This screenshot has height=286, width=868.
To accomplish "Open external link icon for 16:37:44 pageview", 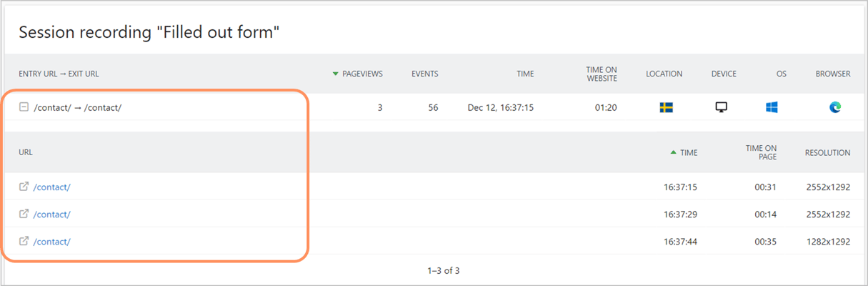I will pyautogui.click(x=24, y=241).
